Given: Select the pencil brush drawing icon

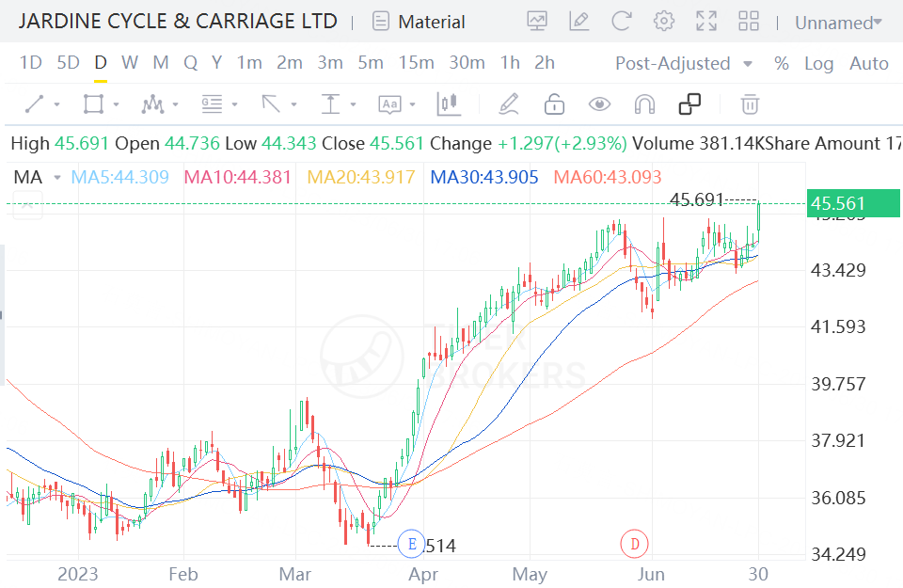Looking at the screenshot, I should click(x=509, y=104).
